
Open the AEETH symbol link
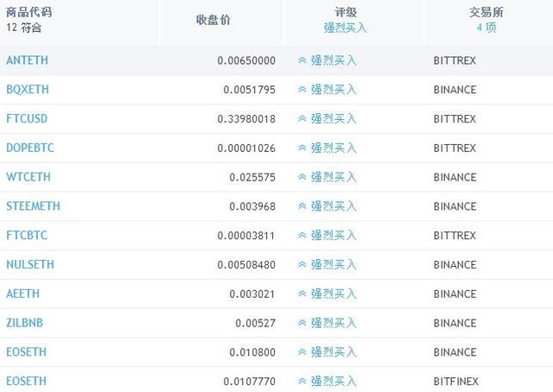(x=23, y=294)
